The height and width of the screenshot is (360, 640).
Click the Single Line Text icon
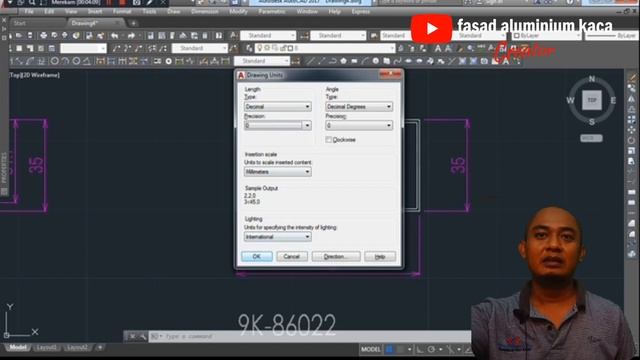tap(448, 49)
